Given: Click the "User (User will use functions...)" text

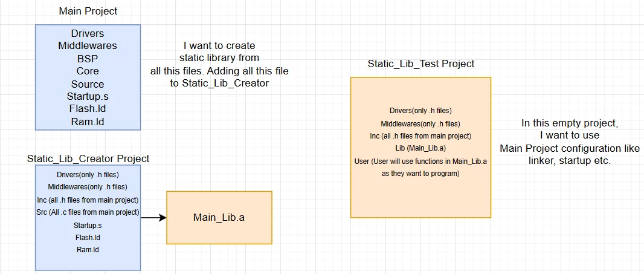Looking at the screenshot, I should pyautogui.click(x=420, y=168).
